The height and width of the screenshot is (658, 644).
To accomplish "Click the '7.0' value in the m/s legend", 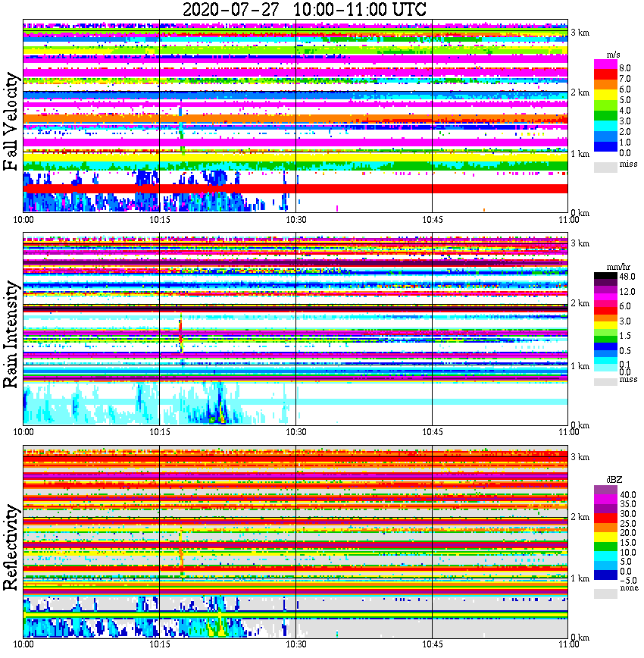I will click(625, 79).
